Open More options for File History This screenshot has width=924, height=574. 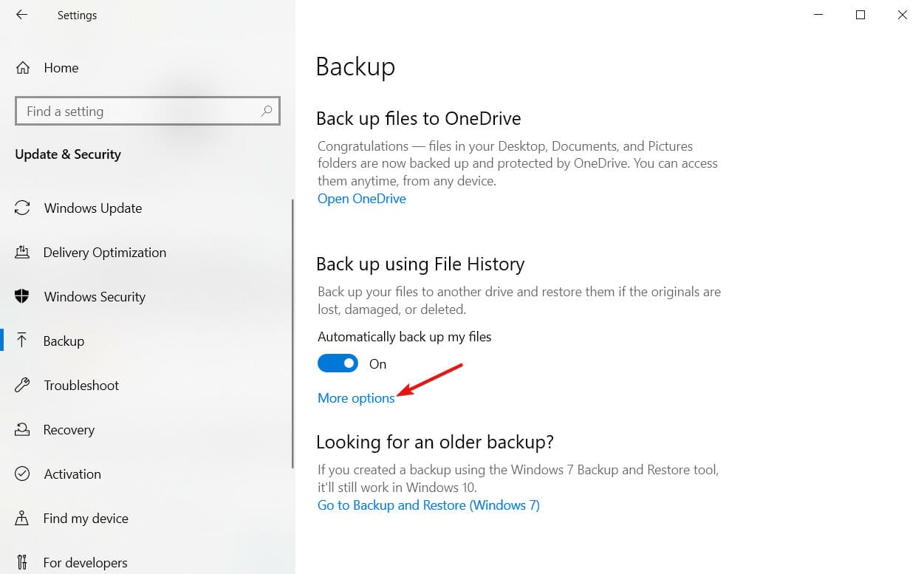click(x=356, y=398)
